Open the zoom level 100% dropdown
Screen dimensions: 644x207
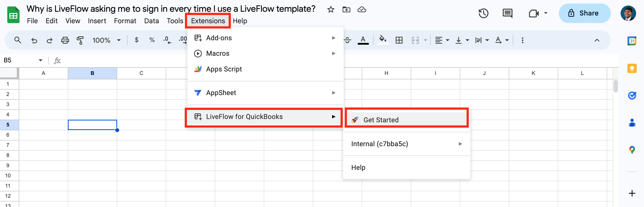pyautogui.click(x=107, y=40)
